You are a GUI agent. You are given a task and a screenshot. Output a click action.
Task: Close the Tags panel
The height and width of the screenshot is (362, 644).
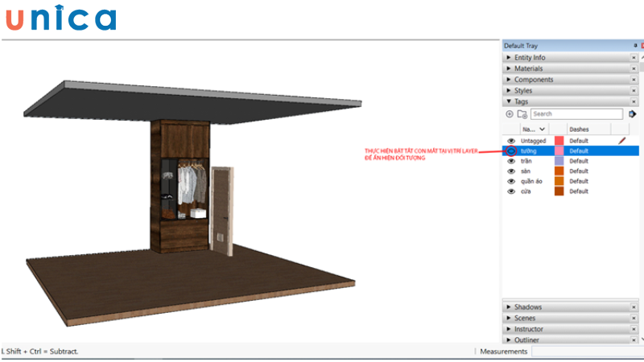point(634,101)
